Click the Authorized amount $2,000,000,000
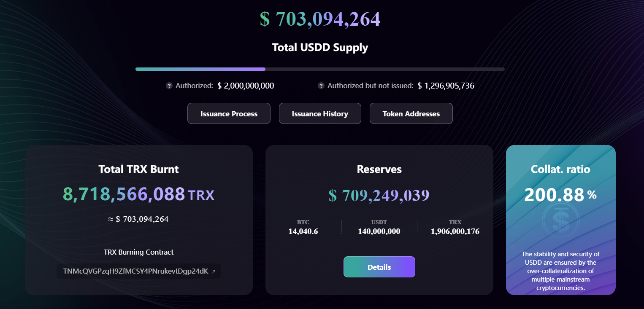 (x=246, y=86)
